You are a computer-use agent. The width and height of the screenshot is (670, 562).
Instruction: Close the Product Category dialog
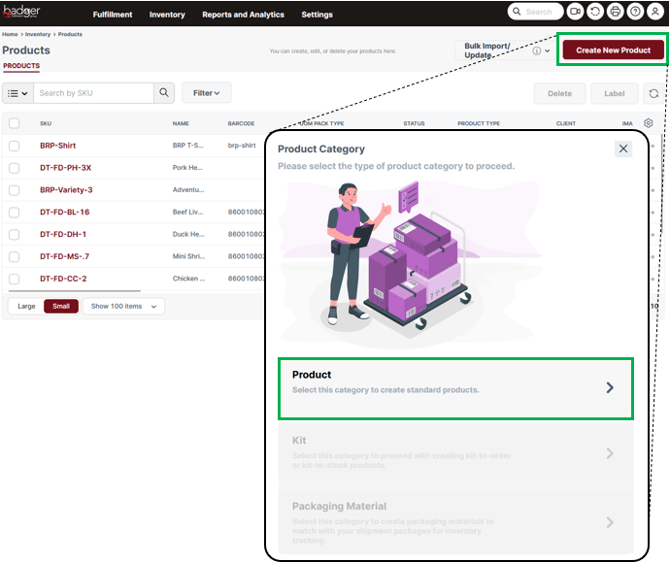[x=623, y=149]
